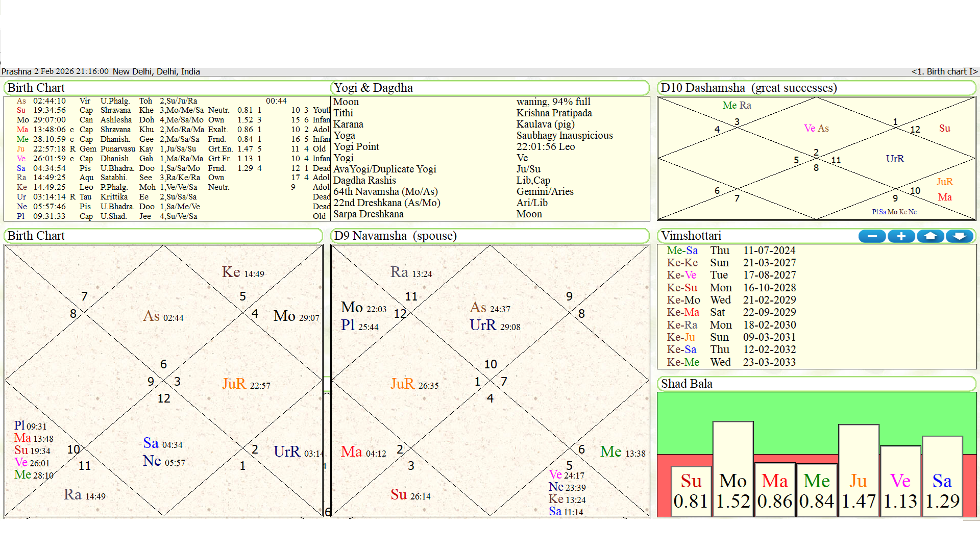Click the D10 Dashamsha panel header
The image size is (980, 551).
748,88
